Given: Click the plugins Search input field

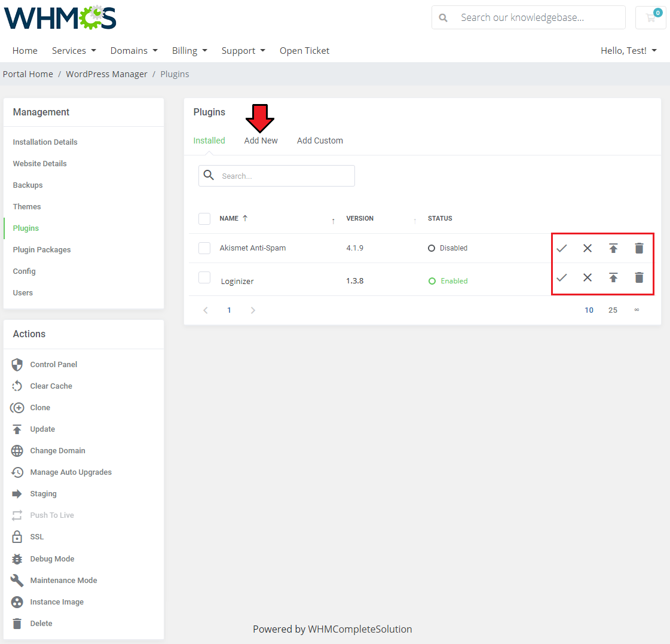Looking at the screenshot, I should [277, 176].
